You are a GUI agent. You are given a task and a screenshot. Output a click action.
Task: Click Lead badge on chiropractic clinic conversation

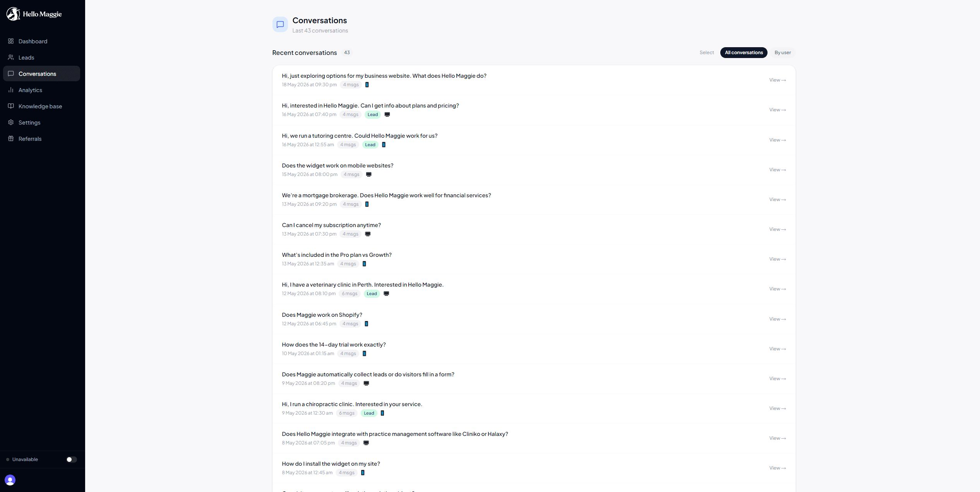click(369, 413)
